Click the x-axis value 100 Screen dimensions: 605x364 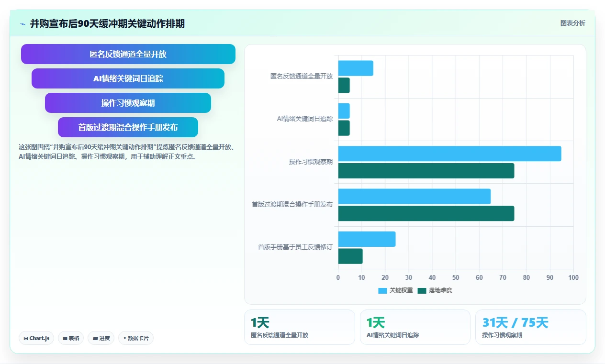tap(573, 278)
